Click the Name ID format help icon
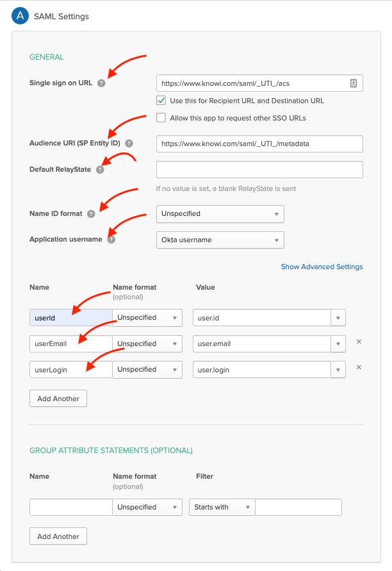392x571 pixels. click(x=91, y=214)
